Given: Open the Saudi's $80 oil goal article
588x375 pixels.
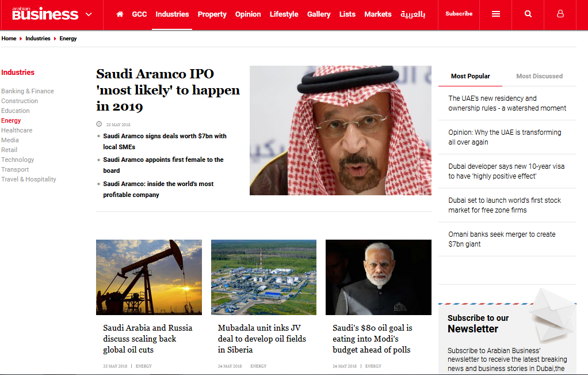Looking at the screenshot, I should [372, 339].
